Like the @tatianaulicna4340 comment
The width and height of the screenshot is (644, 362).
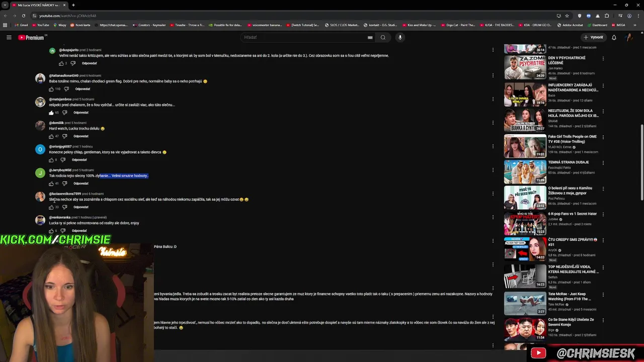51,89
